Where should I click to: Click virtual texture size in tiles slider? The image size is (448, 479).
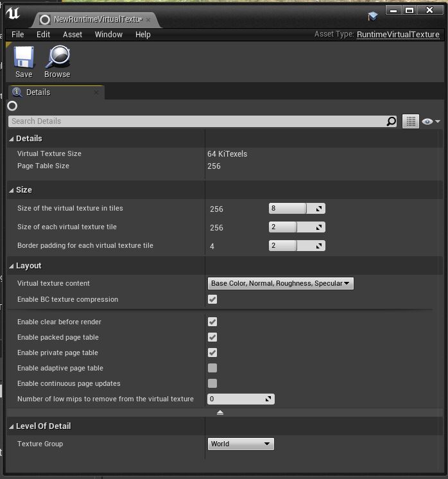point(297,208)
